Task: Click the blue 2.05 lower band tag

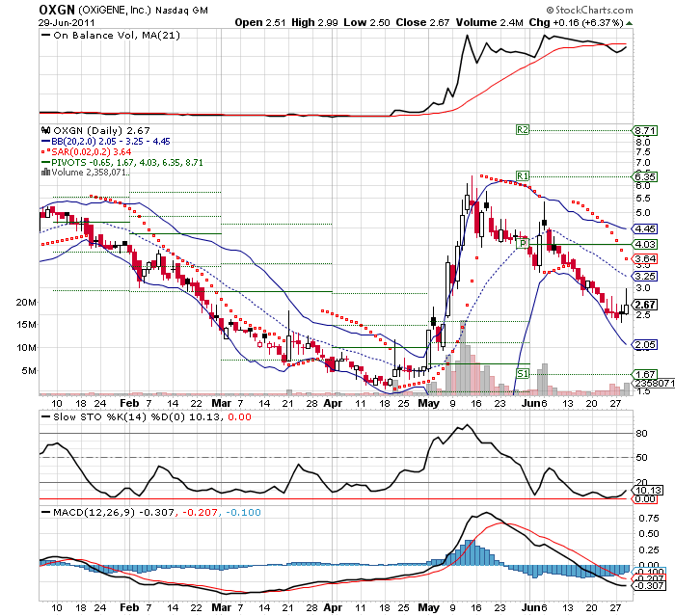Action: pyautogui.click(x=645, y=344)
